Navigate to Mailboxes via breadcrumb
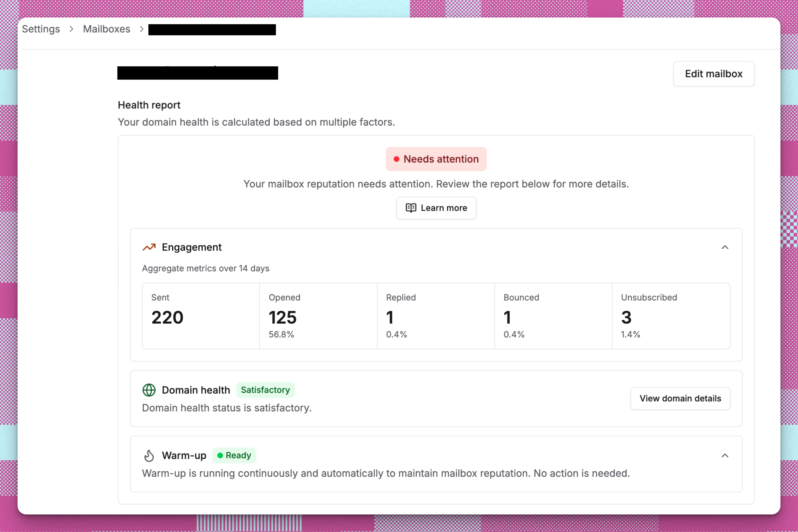The width and height of the screenshot is (798, 532). pos(106,29)
